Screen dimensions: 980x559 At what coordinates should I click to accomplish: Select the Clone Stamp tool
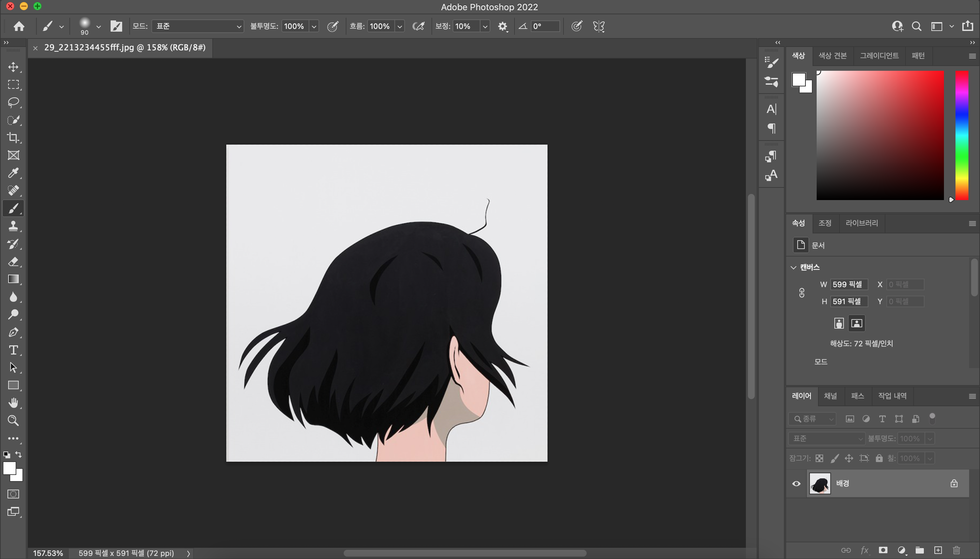[x=13, y=226]
